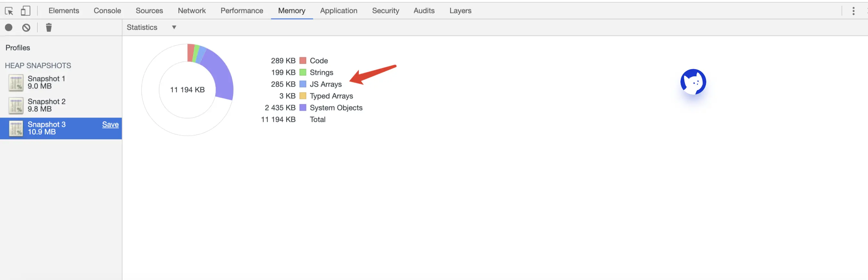
Task: Click the trash collect garbage icon
Action: tap(49, 28)
